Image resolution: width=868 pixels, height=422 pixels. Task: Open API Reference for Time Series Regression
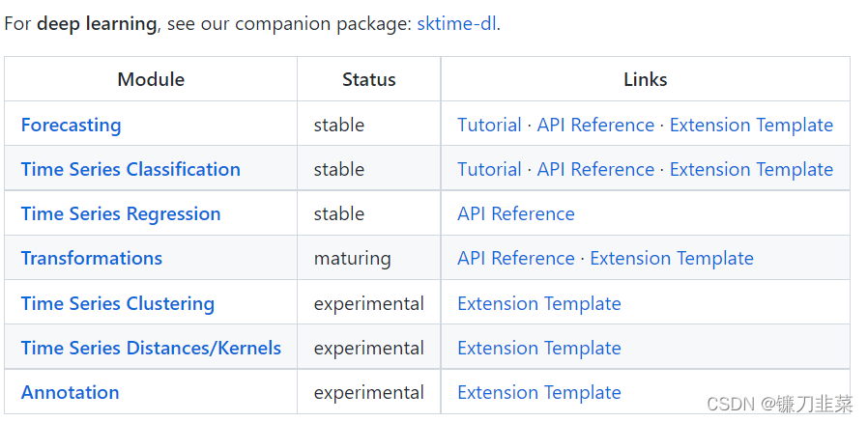coord(516,213)
